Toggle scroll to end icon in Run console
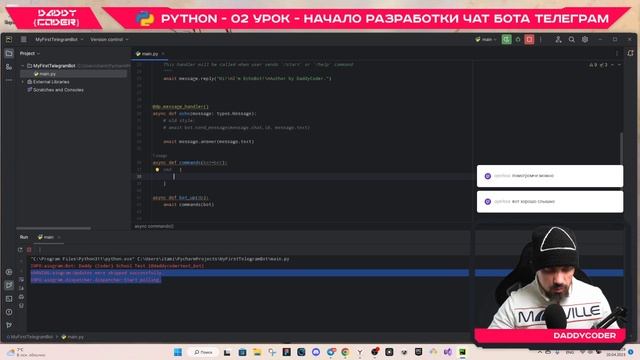The width and height of the screenshot is (640, 360). 21,288
